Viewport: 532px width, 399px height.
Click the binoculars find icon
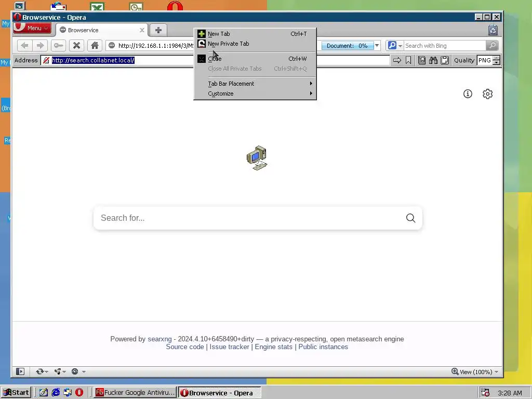433,60
